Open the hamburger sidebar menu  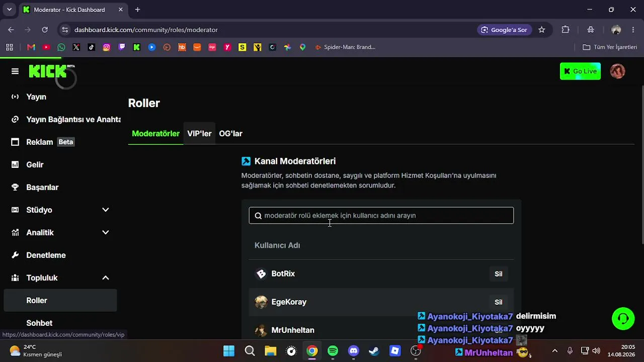15,71
